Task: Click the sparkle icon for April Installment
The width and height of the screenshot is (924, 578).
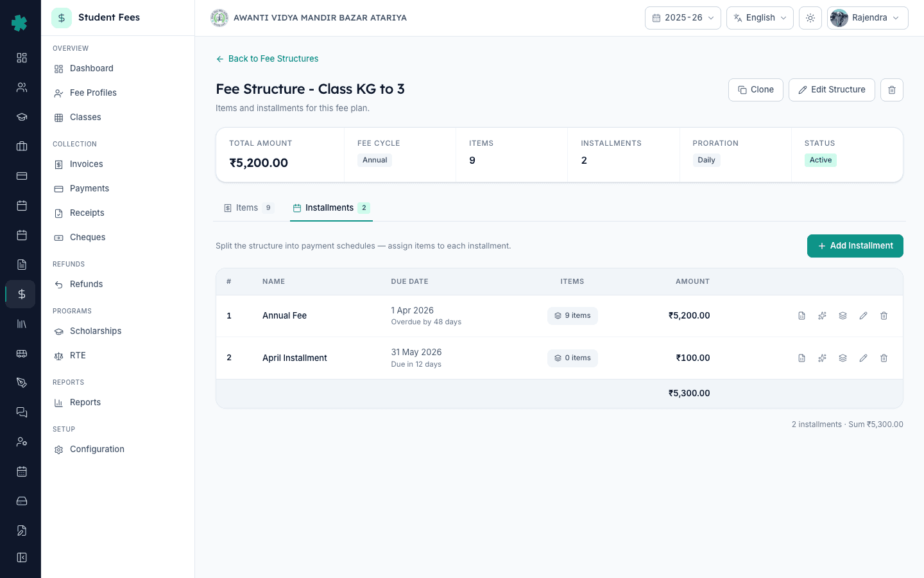Action: tap(822, 358)
